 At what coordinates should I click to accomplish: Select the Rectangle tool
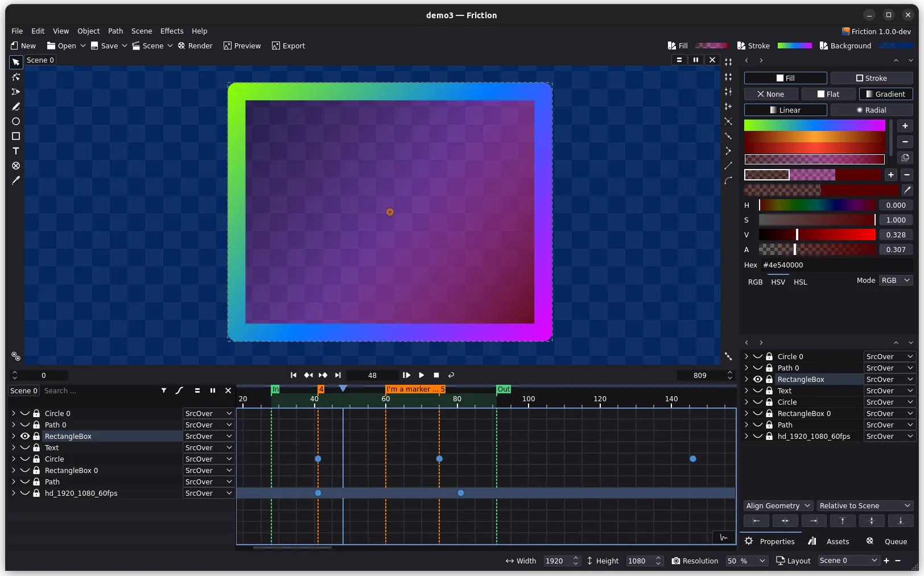click(x=15, y=136)
